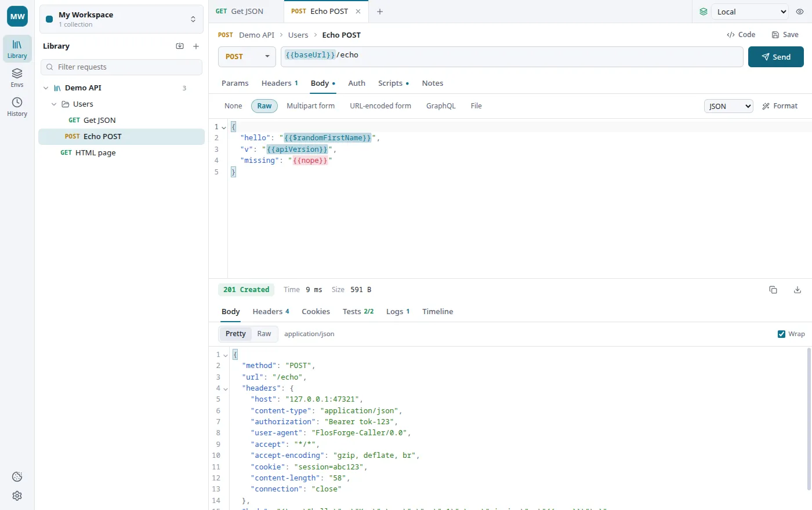Send the request
Image resolution: width=812 pixels, height=510 pixels.
[x=776, y=57]
